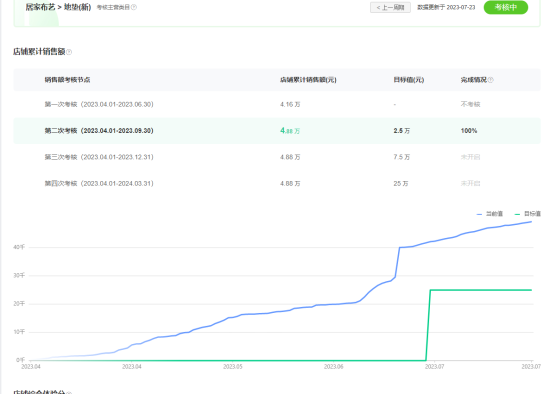The width and height of the screenshot is (550, 394).
Task: Click 销售额考核节点 column header
Action: tap(67, 80)
